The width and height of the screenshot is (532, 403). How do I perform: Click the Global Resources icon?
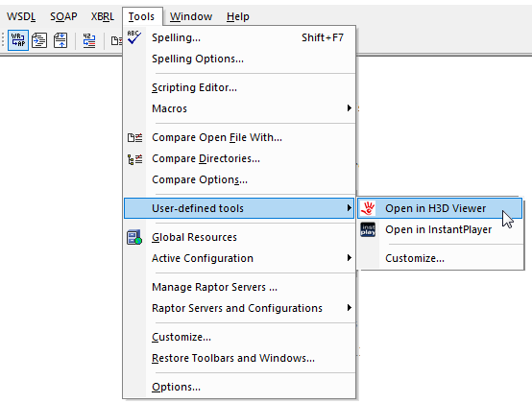pyautogui.click(x=134, y=237)
